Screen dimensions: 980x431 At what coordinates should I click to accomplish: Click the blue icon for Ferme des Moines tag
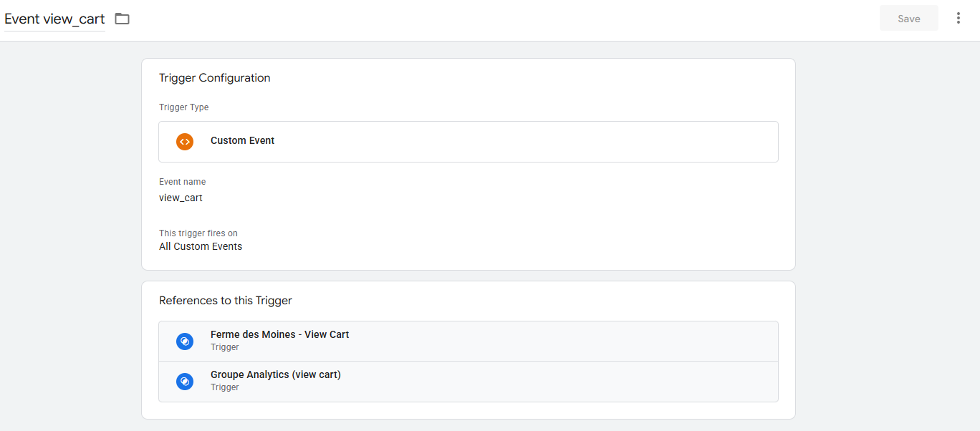coord(185,342)
